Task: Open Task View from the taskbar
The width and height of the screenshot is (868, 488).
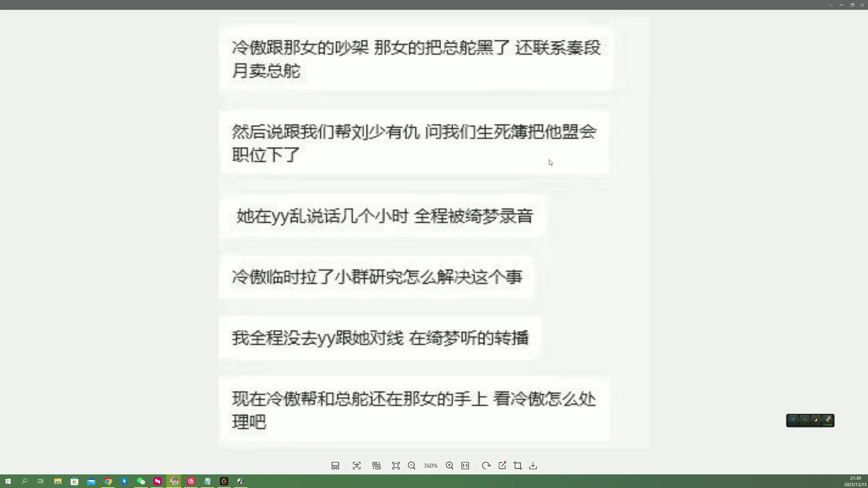Action: (41, 481)
